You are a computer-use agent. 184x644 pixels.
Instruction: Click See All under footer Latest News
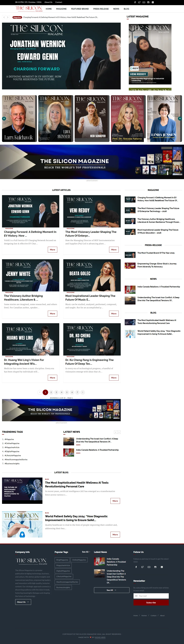click(112, 590)
